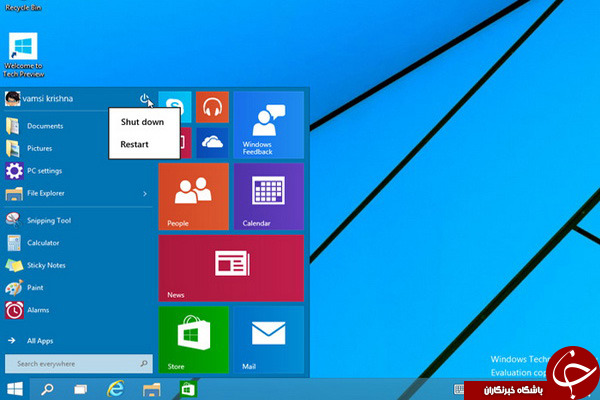The width and height of the screenshot is (600, 400).
Task: Click magnifier icon in Search everywhere box
Action: [x=144, y=363]
